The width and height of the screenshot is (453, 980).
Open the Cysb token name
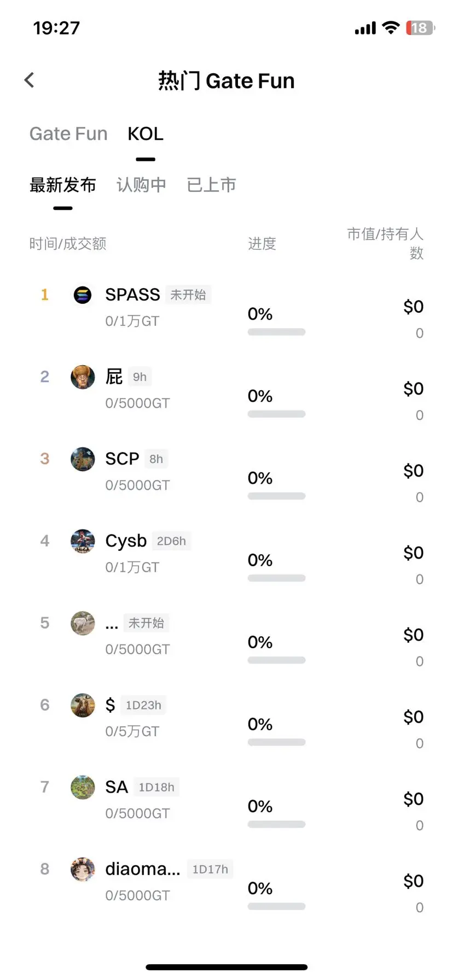point(126,541)
